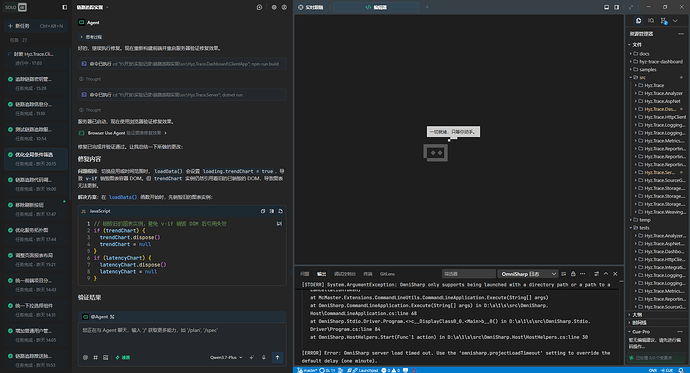Open the search view icon in sidebar

[651, 21]
